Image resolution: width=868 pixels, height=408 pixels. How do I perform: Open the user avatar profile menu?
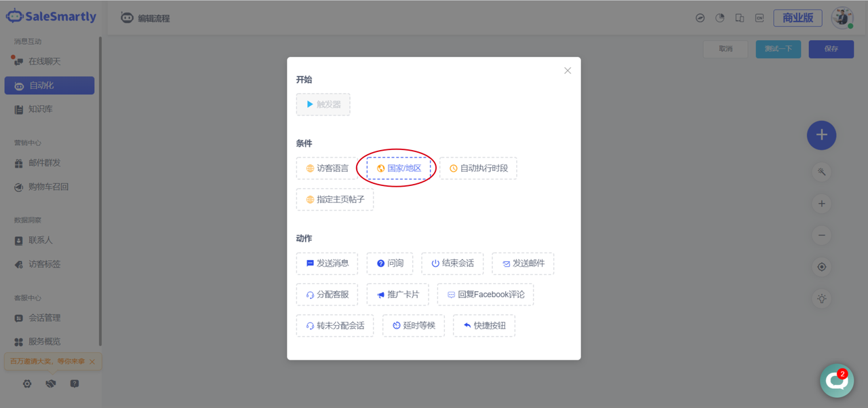(x=842, y=18)
